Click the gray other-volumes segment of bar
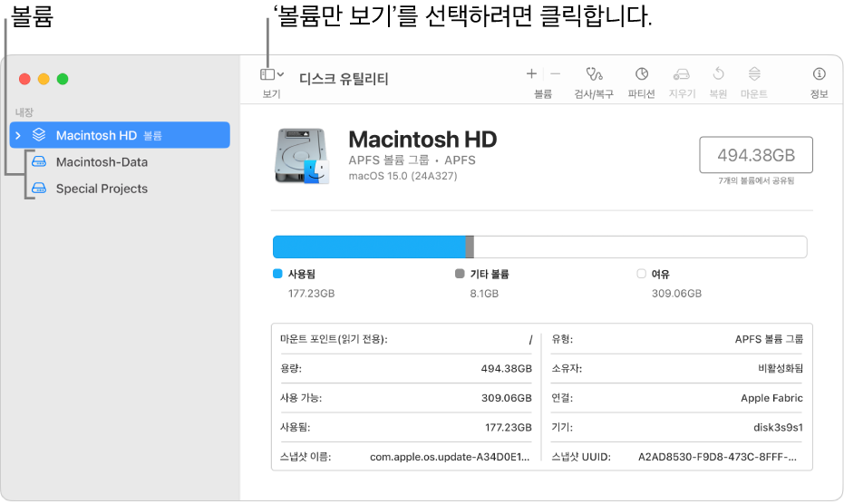 pyautogui.click(x=470, y=247)
